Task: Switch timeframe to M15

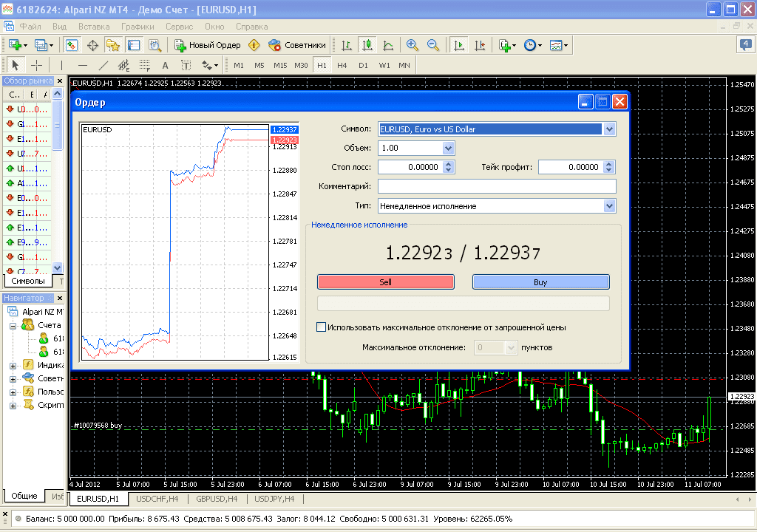Action: (280, 65)
